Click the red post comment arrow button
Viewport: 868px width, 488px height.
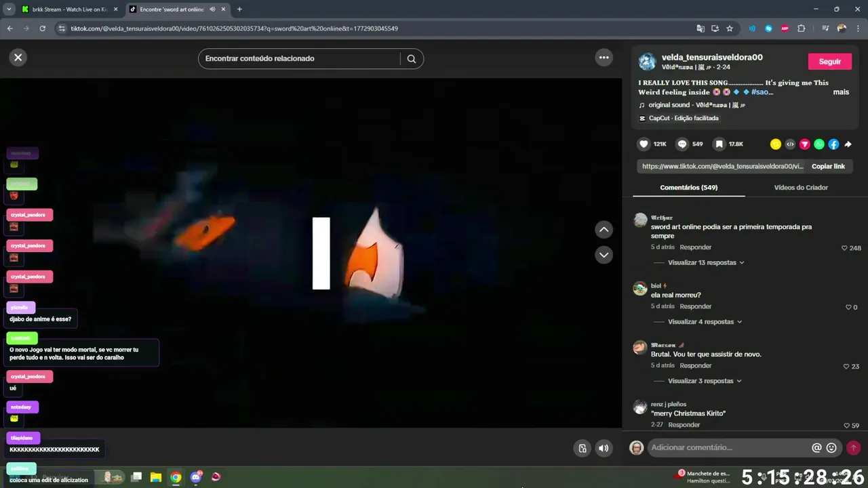click(x=853, y=448)
